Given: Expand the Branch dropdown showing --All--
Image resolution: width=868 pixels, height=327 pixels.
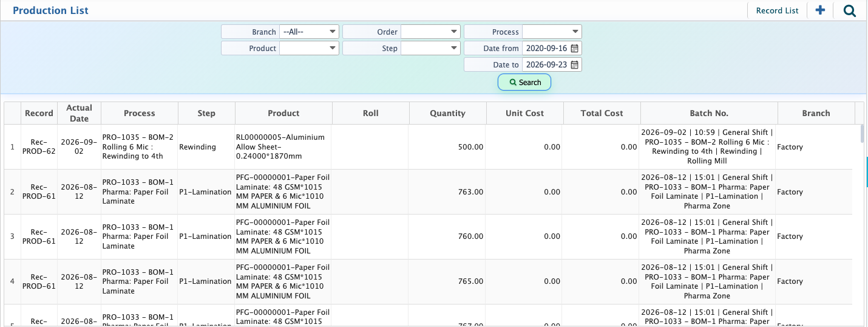Looking at the screenshot, I should (x=309, y=32).
